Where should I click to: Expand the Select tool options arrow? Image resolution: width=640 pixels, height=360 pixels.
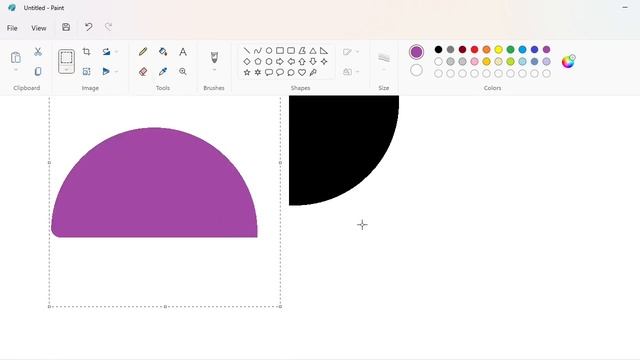pos(66,70)
